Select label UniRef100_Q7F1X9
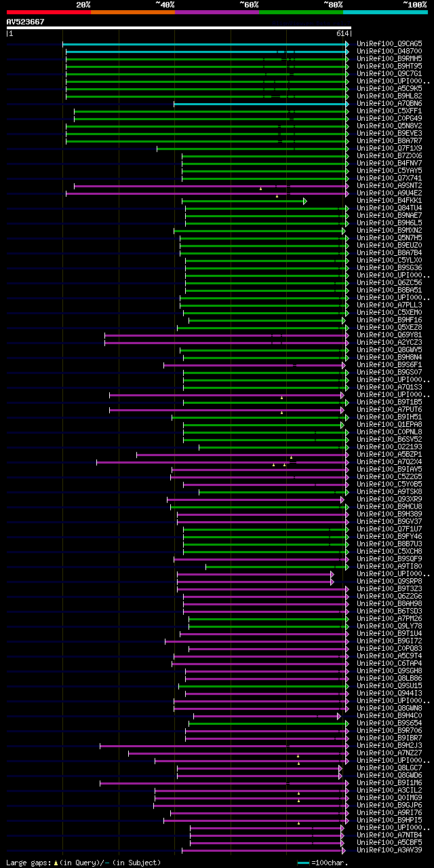 coord(389,148)
